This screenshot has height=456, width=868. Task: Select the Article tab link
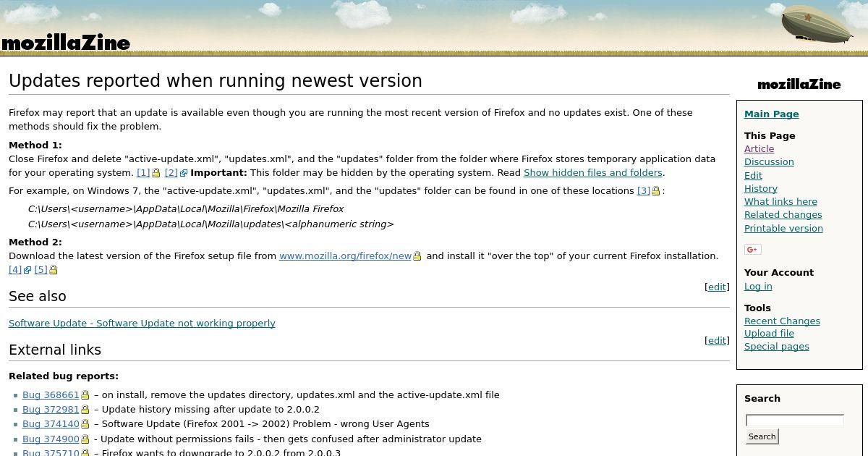click(x=759, y=149)
